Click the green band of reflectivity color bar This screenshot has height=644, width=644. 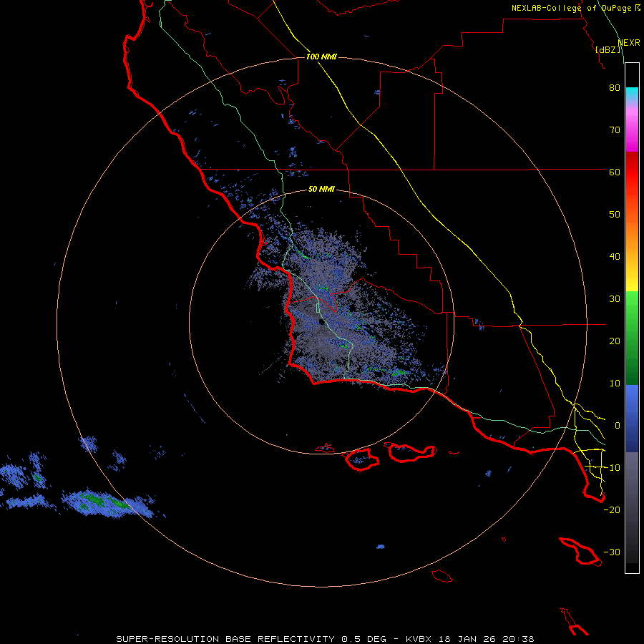tap(632, 338)
